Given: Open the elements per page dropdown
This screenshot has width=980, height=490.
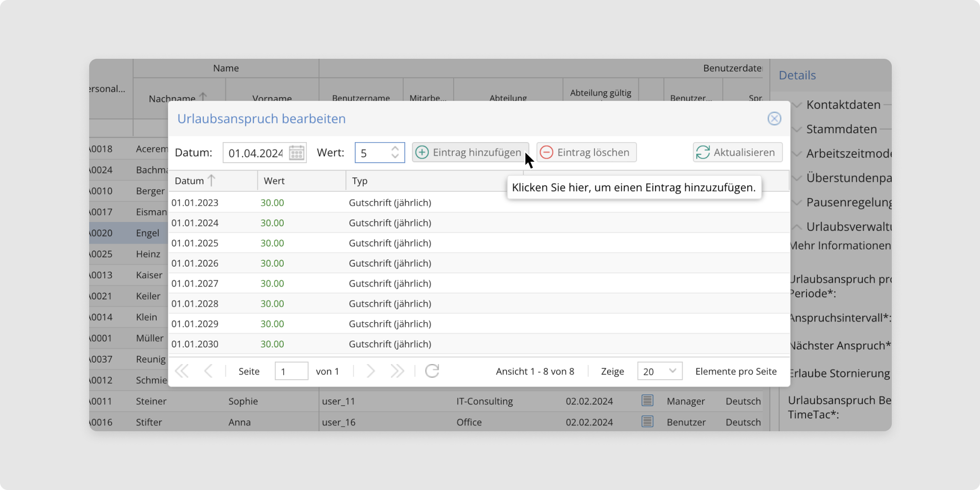Looking at the screenshot, I should [659, 371].
